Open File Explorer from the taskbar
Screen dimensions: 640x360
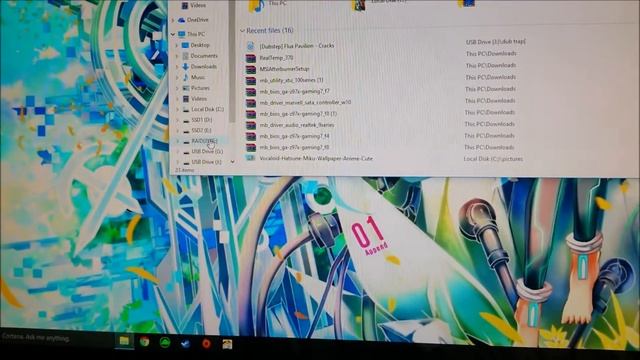pyautogui.click(x=124, y=341)
